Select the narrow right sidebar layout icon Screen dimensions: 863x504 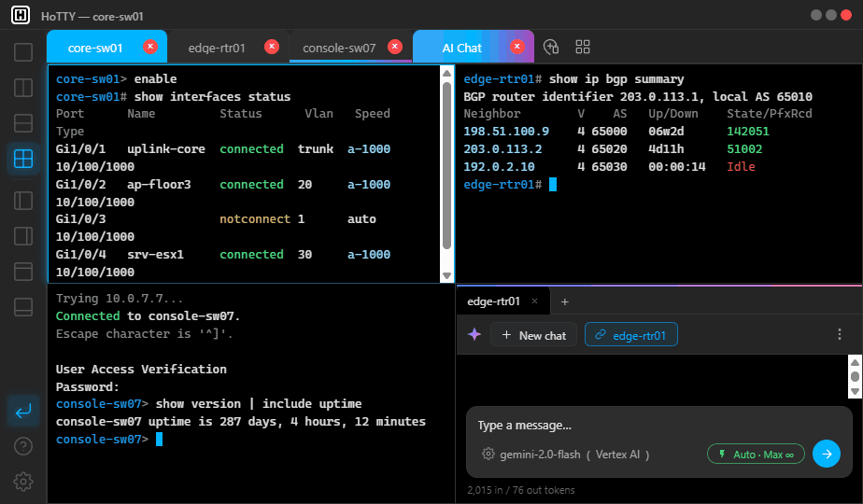(x=23, y=236)
